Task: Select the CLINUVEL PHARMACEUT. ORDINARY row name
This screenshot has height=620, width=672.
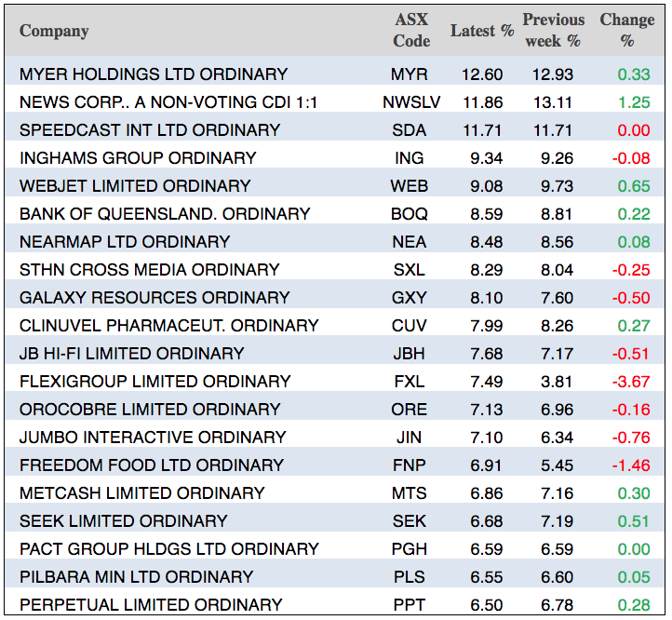Action: click(x=168, y=326)
